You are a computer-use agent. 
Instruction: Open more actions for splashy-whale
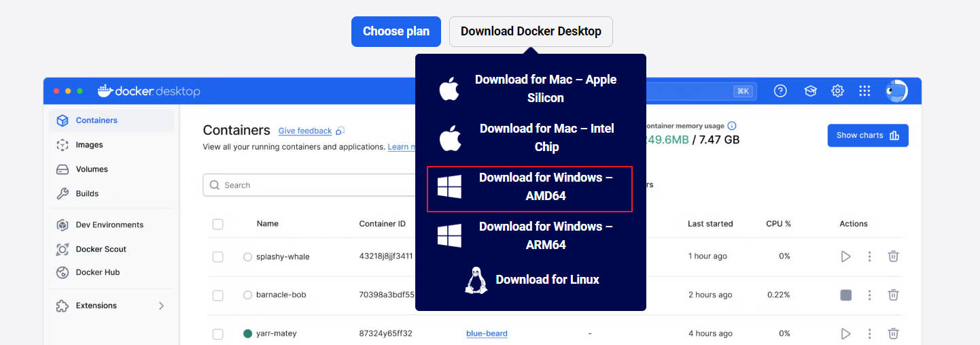[870, 257]
